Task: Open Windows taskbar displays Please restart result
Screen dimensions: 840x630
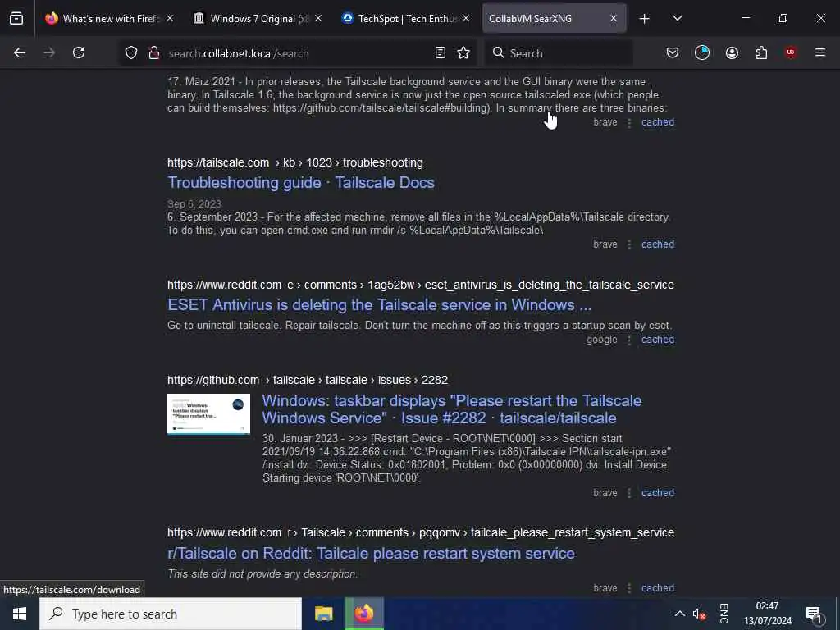Action: (x=452, y=409)
